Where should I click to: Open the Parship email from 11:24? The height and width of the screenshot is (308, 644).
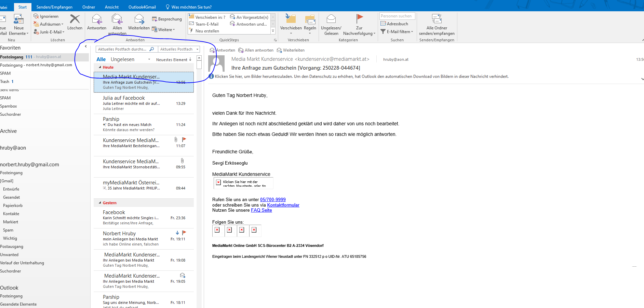click(144, 124)
